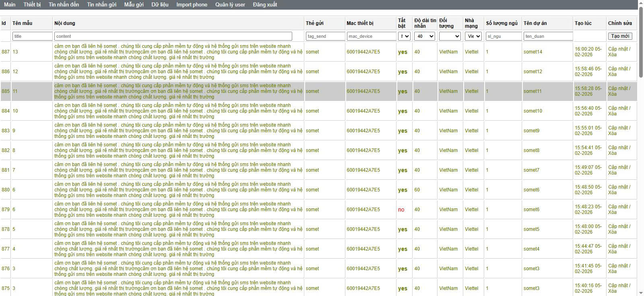The image size is (644, 296).
Task: Open the Main menu item
Action: click(10, 5)
